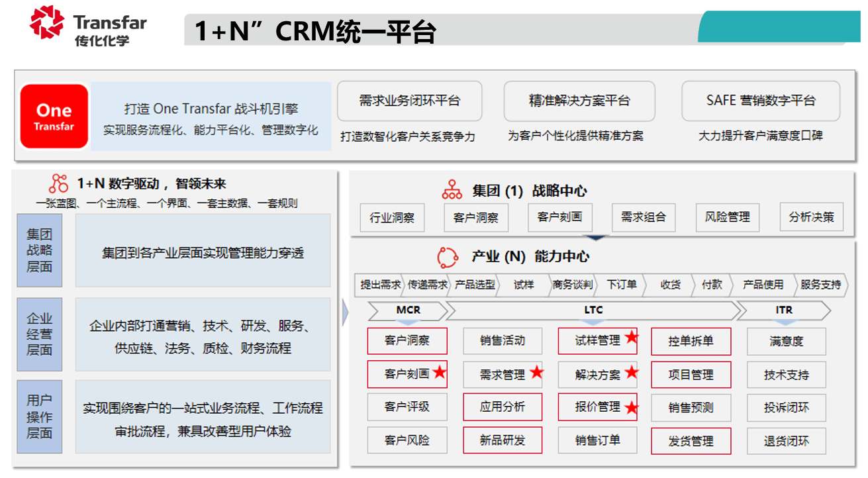This screenshot has width=868, height=478.
Task: Open the 客户评级 box
Action: pos(407,407)
